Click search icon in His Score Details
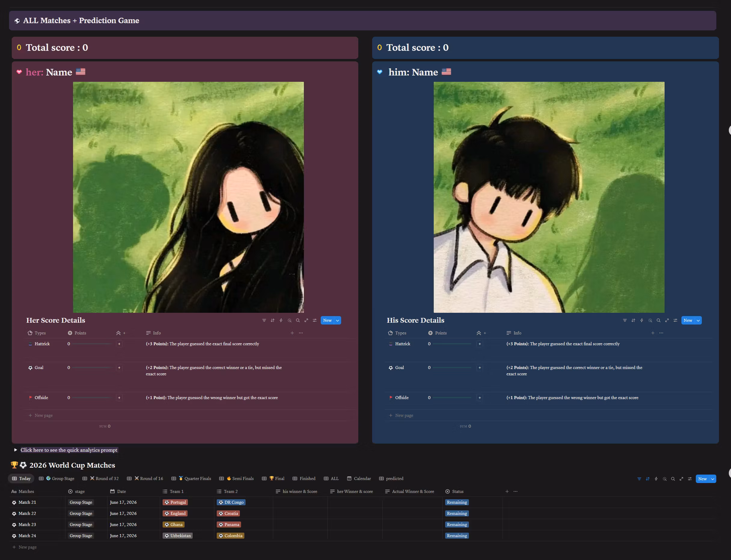 click(658, 320)
